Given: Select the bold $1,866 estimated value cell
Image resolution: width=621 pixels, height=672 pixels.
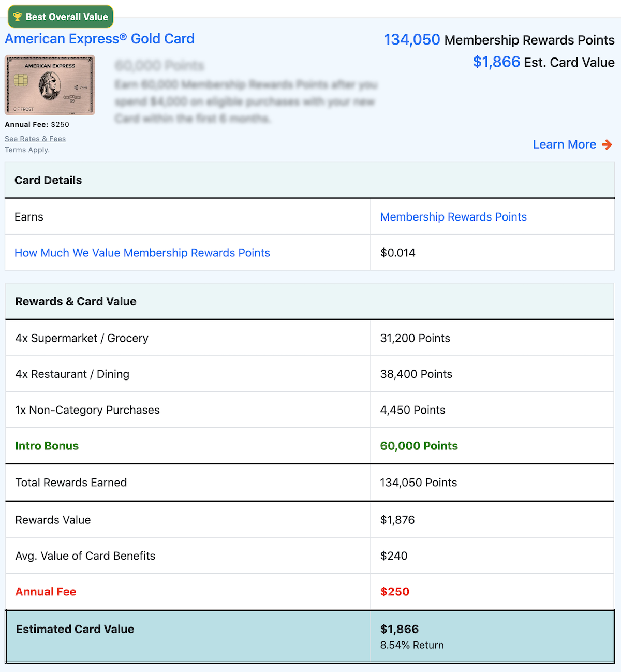Looking at the screenshot, I should pos(400,629).
